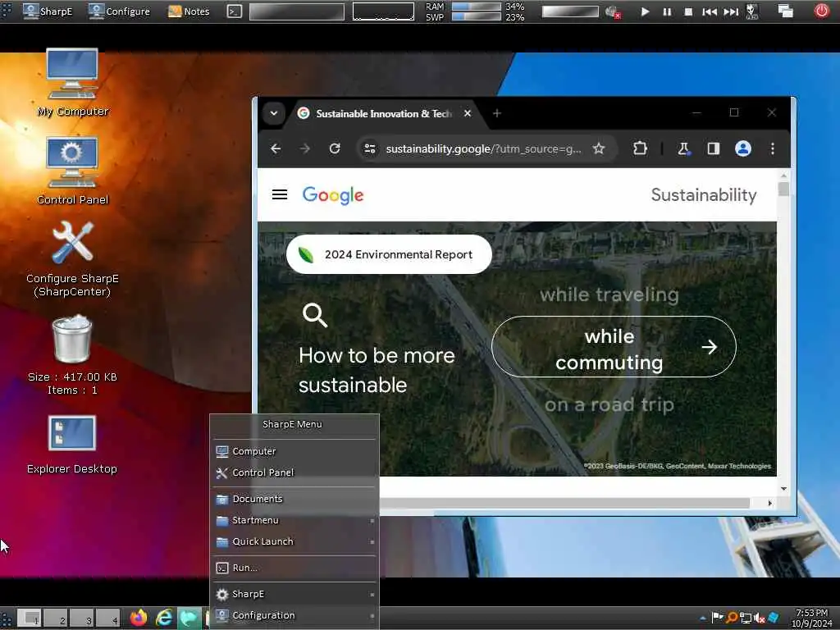Expand the Quick Launch submenu
This screenshot has width=840, height=630.
(x=294, y=541)
